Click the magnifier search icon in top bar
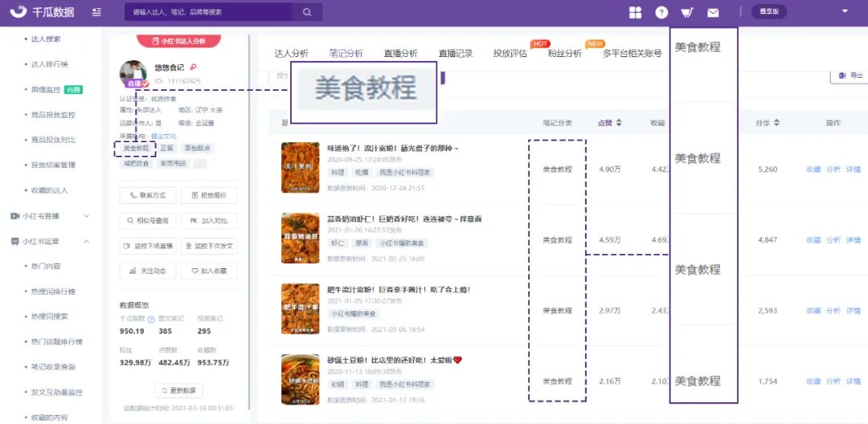Viewport: 868px width, 424px height. coord(307,11)
